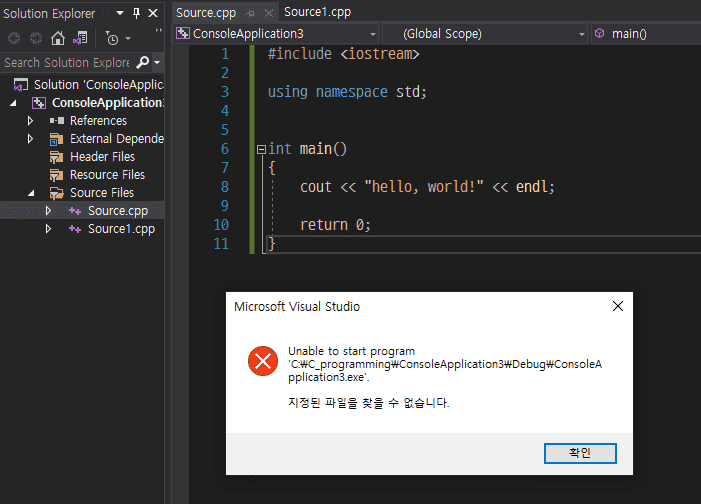Close the Source.cpp editor tab

click(269, 13)
